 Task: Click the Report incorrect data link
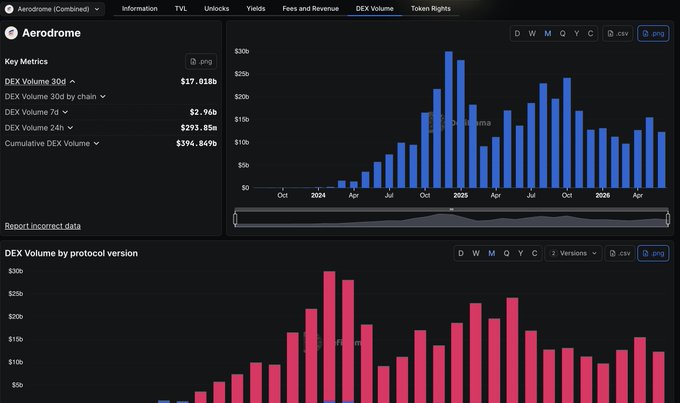click(x=42, y=226)
